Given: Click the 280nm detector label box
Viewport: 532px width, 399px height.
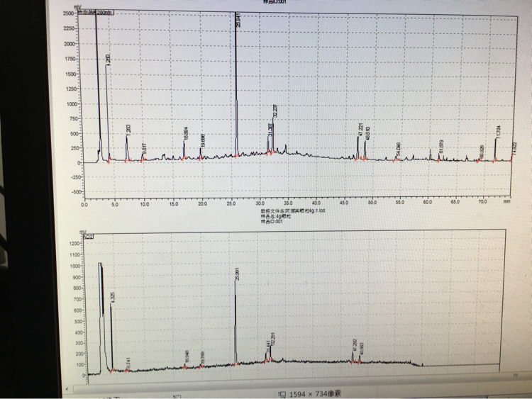Looking at the screenshot, I should coord(96,13).
